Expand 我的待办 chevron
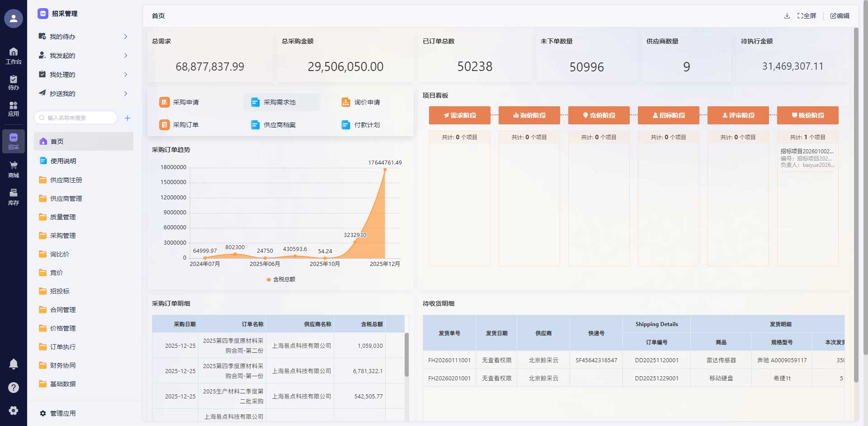This screenshot has width=868, height=426. pyautogui.click(x=126, y=37)
